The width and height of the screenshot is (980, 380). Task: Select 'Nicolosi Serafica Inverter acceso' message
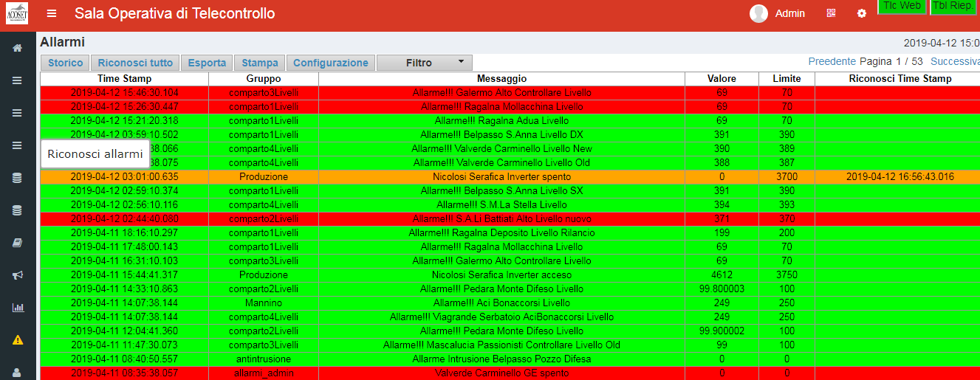click(x=501, y=275)
